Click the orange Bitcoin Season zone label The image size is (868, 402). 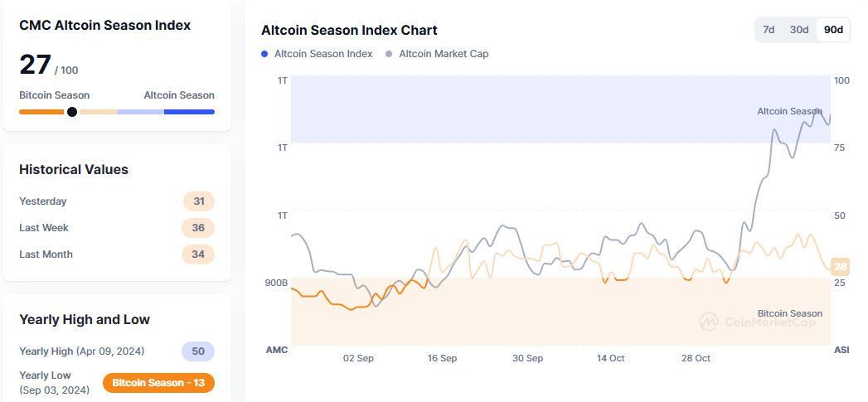click(x=789, y=313)
